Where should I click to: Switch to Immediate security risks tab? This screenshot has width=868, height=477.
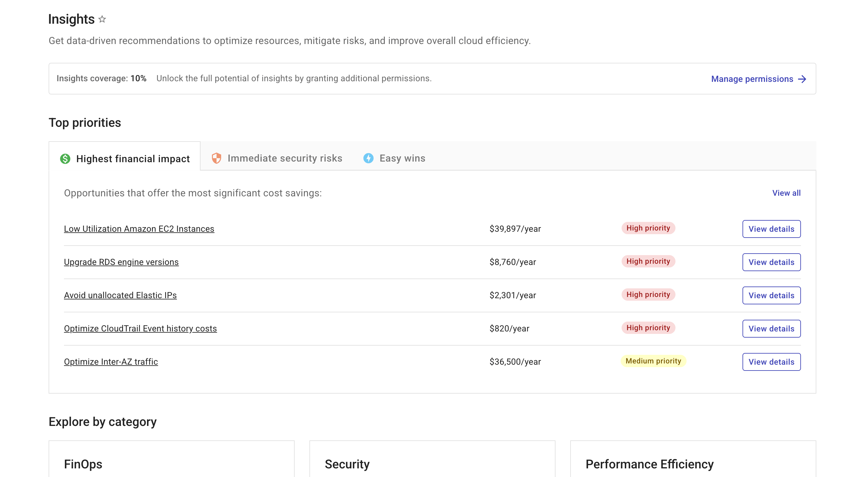click(x=285, y=158)
